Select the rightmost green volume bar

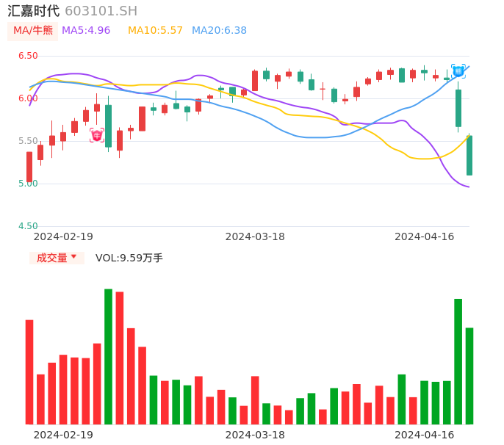469,375
